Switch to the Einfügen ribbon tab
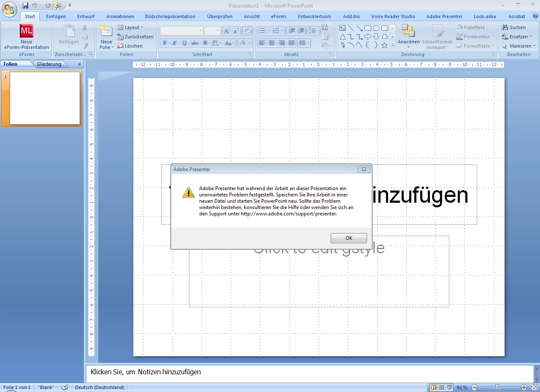540x392 pixels. 56,16
